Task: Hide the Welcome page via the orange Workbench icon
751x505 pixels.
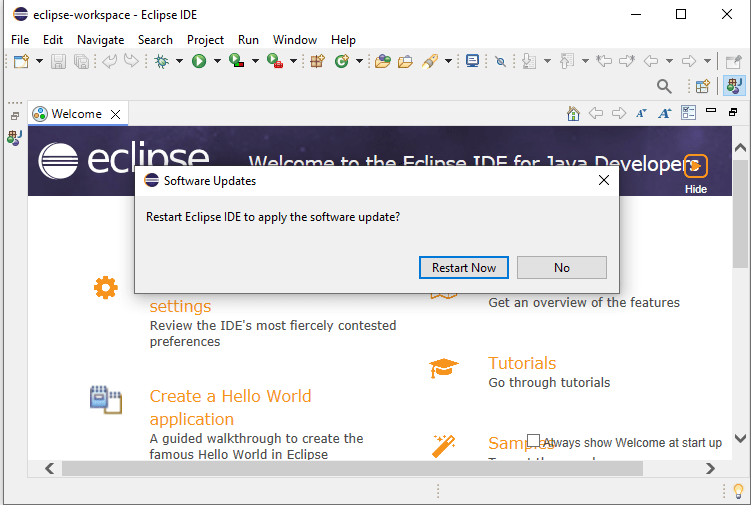Action: click(695, 166)
